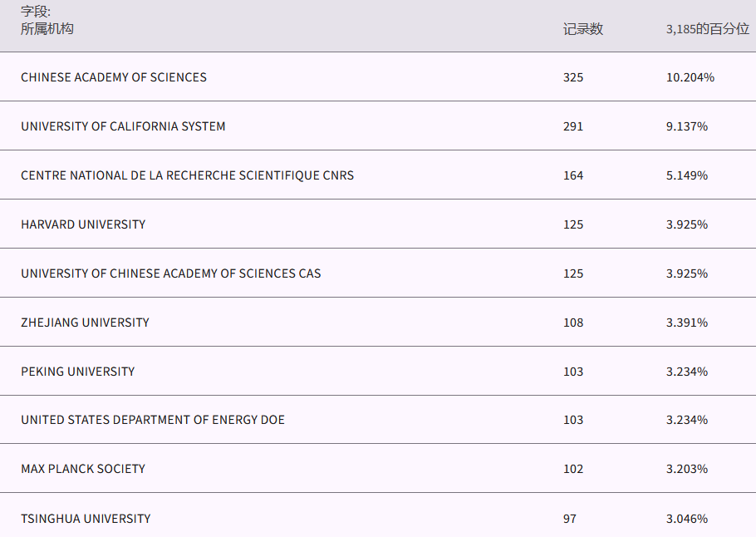Open the Tsinghua University entry
The width and height of the screenshot is (756, 537).
pos(86,519)
